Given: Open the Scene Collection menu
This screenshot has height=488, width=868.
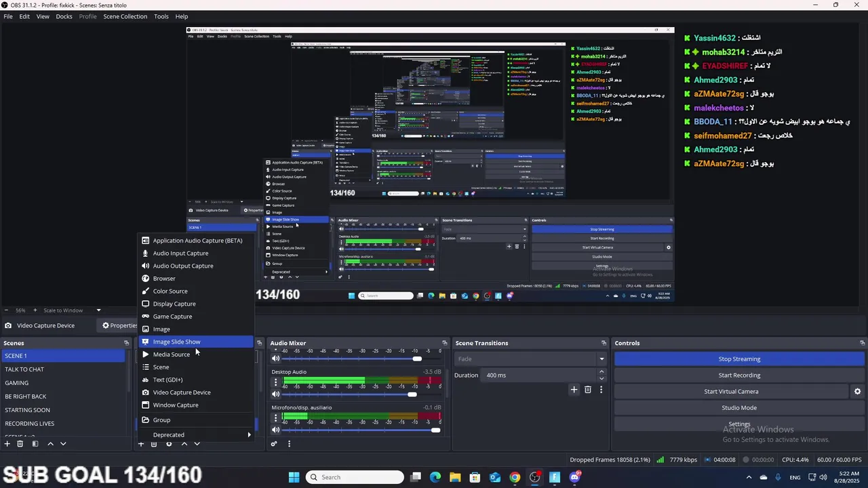Looking at the screenshot, I should point(125,16).
